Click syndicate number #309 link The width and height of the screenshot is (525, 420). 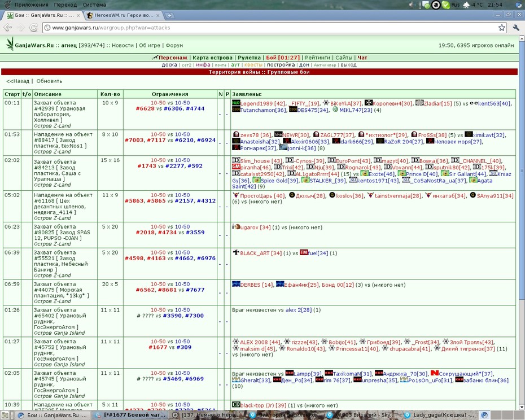[184, 347]
